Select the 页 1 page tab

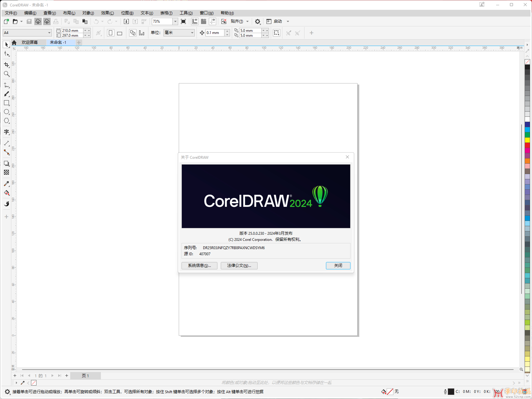(x=85, y=376)
